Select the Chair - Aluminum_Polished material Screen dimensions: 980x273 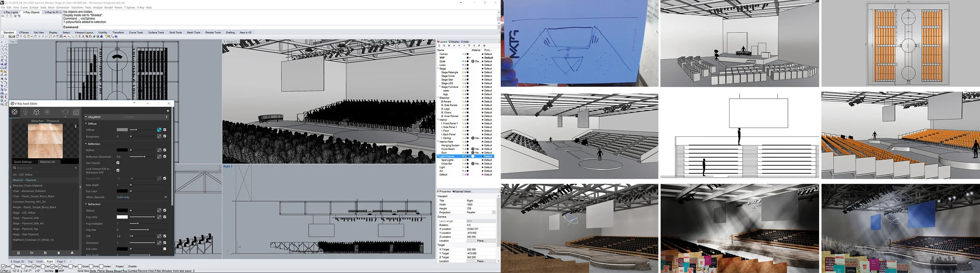29,191
